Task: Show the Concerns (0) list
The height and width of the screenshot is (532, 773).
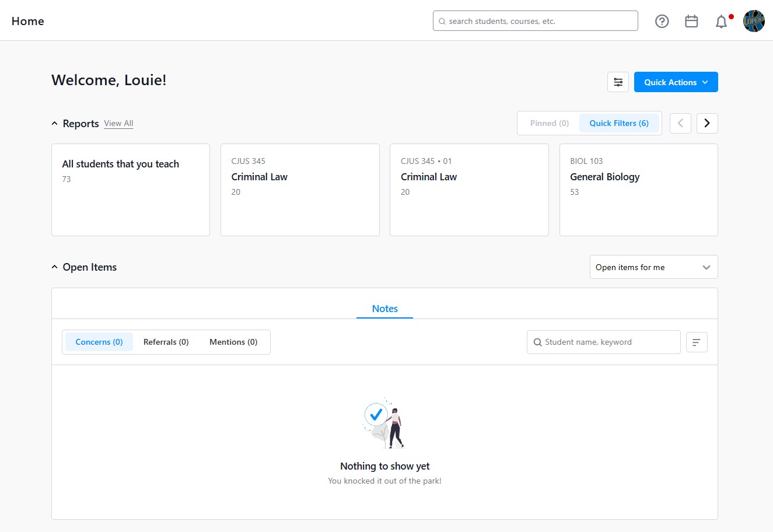Action: (x=99, y=342)
